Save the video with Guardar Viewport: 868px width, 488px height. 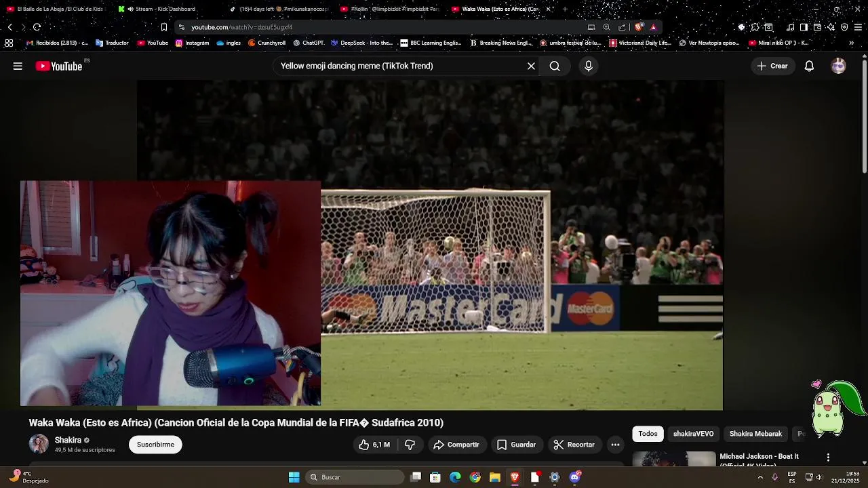click(x=516, y=445)
